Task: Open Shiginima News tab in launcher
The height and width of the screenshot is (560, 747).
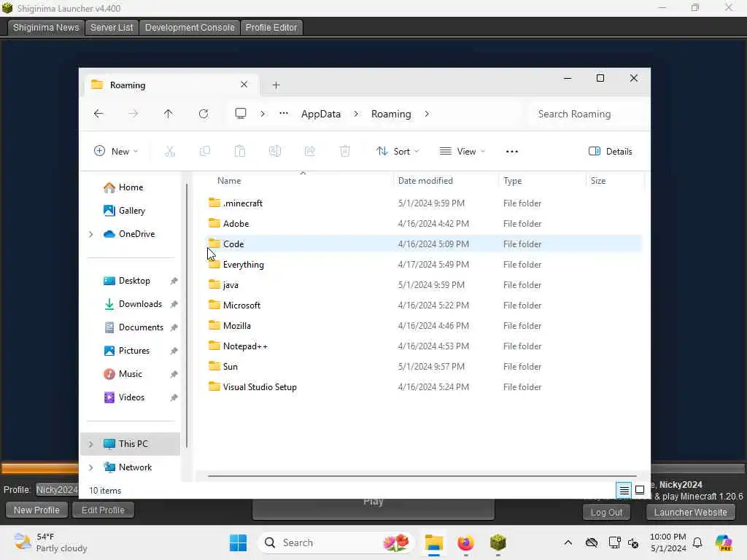Action: [46, 28]
